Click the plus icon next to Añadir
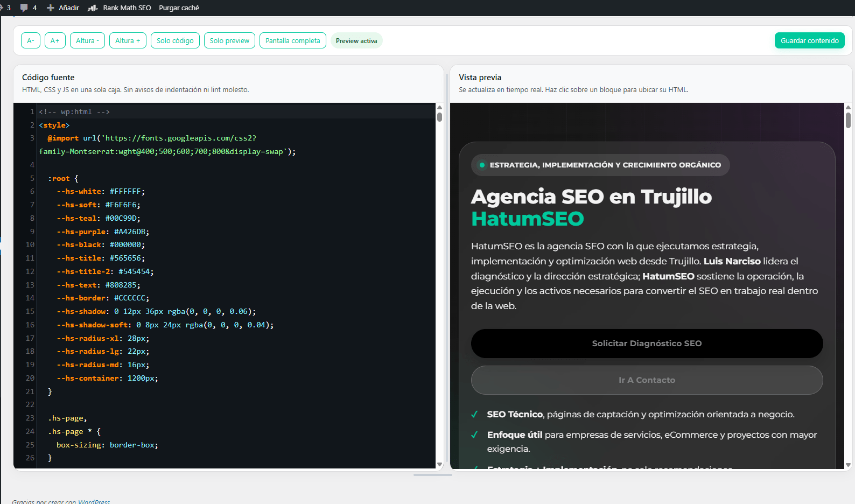Screen dimensions: 855x504 (x=51, y=8)
